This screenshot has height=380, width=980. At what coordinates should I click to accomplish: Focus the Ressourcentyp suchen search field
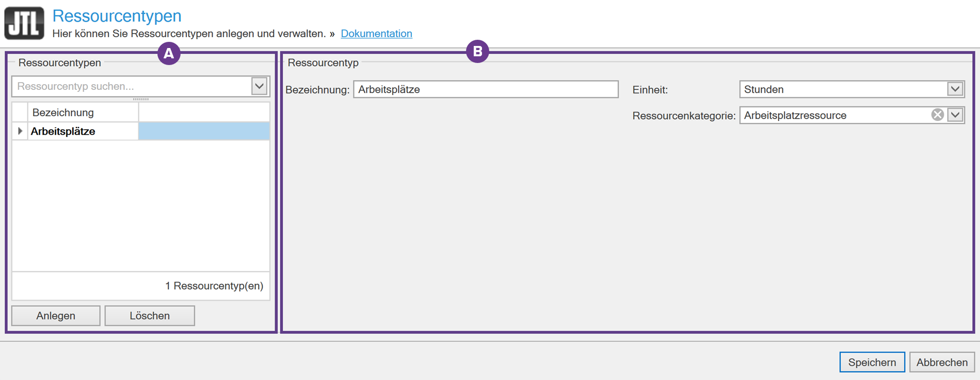pos(132,86)
